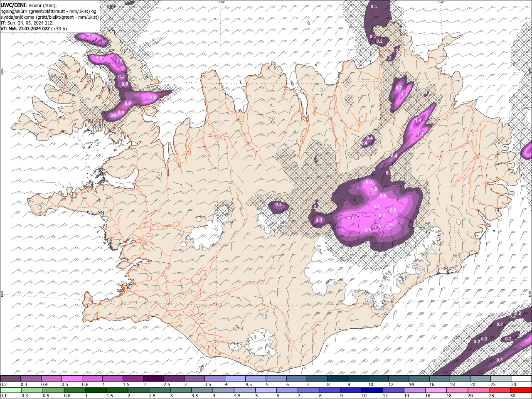Pick the 2.5 swatch in the upper legend
This screenshot has height=399, width=532.
click(174, 379)
